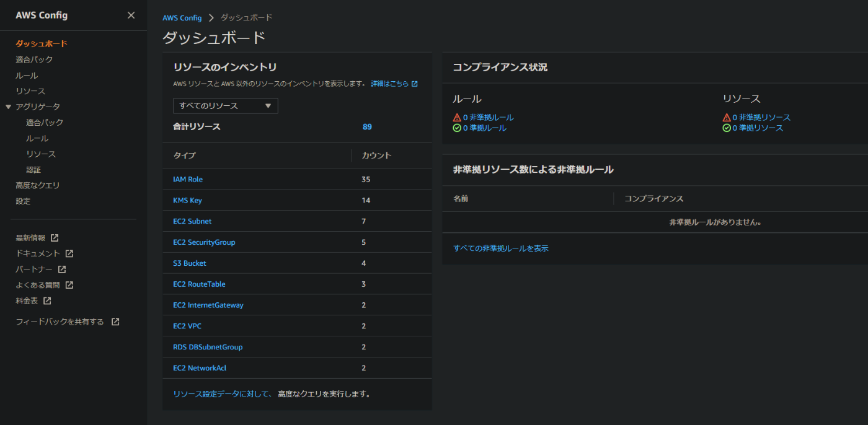Open ルール in top sidebar section

tap(27, 76)
